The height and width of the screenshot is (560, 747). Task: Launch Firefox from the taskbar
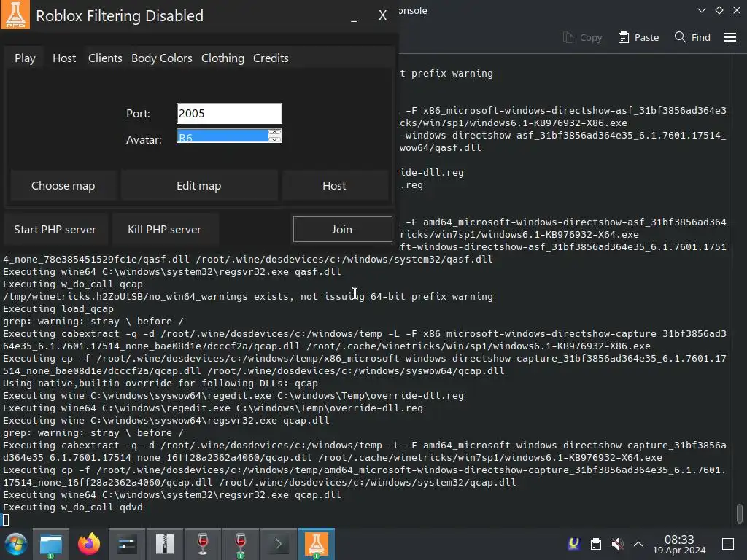pyautogui.click(x=89, y=544)
